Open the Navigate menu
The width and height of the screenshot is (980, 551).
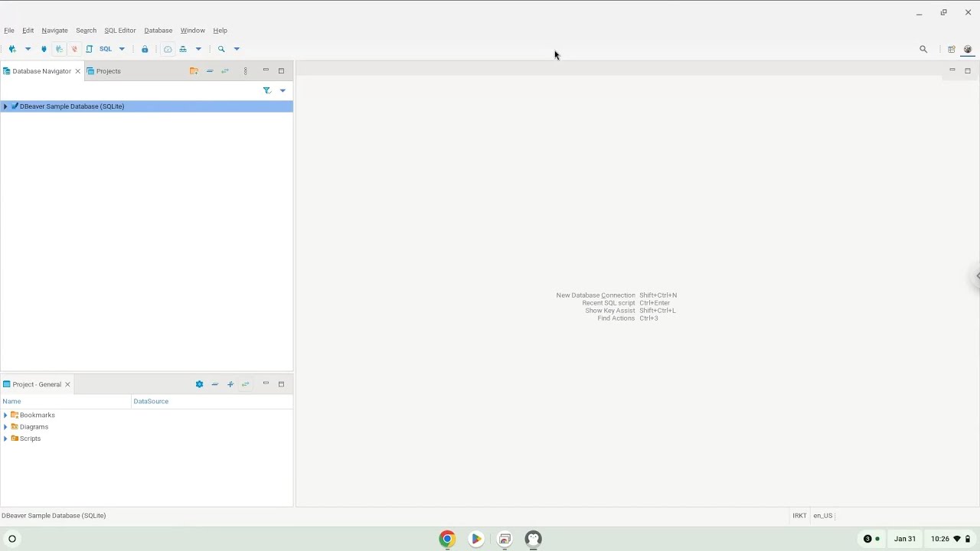pos(54,31)
